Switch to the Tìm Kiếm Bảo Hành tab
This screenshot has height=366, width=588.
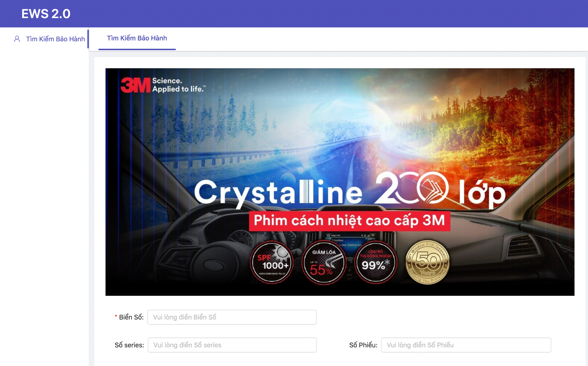pos(137,38)
